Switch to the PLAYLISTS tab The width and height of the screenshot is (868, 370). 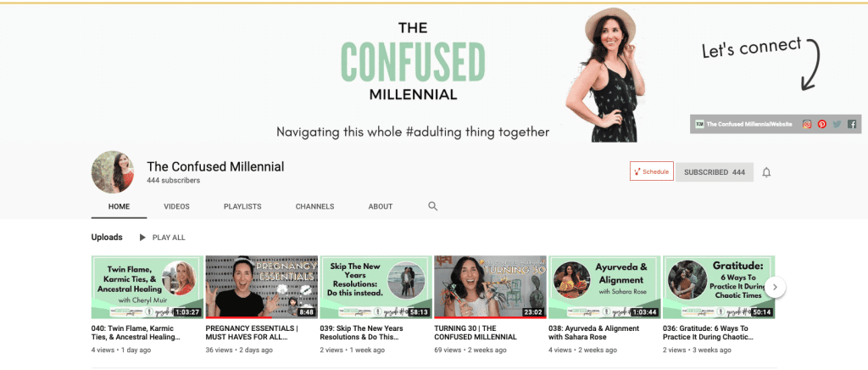(x=242, y=206)
